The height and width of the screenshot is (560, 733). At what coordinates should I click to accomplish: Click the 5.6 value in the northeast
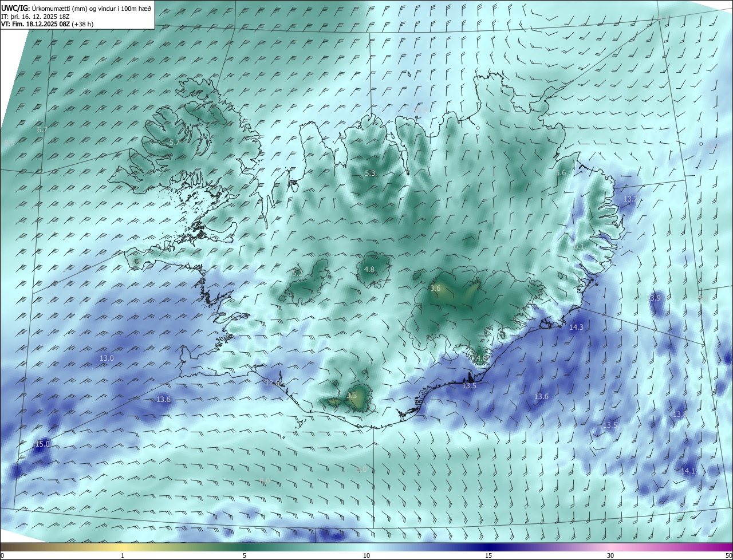point(561,173)
